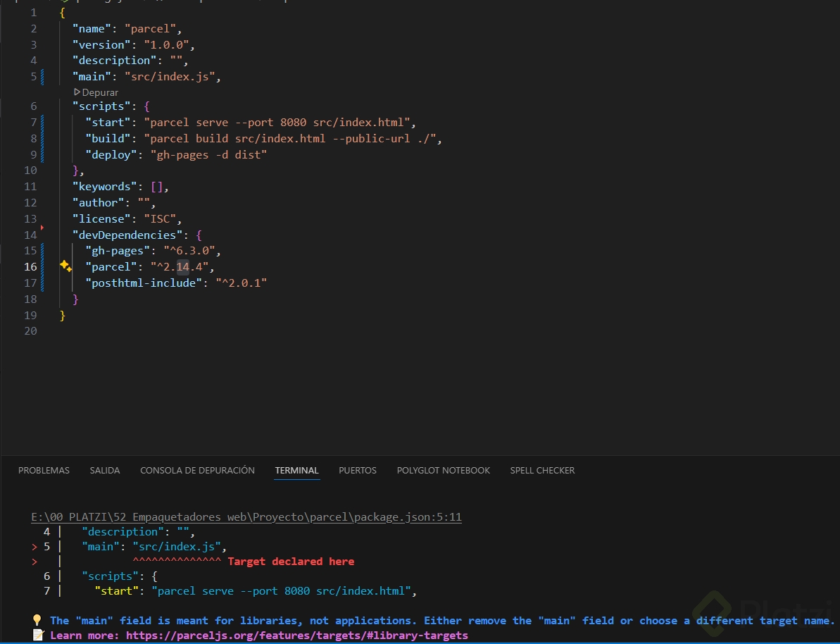840x644 pixels.
Task: Click the "ISC" license value
Action: [x=160, y=219]
